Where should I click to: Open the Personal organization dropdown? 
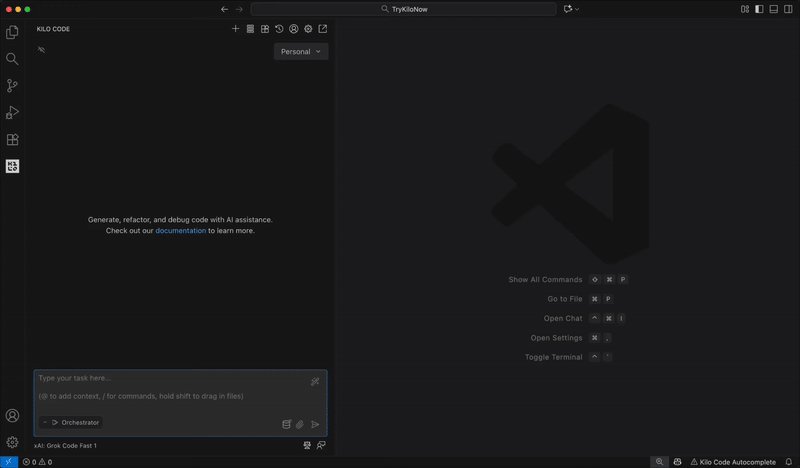(x=301, y=52)
